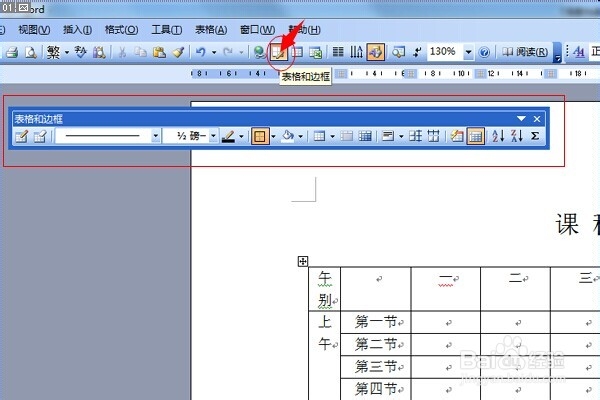The width and height of the screenshot is (600, 400).
Task: Click Insert Table icon in floating toolbar
Action: point(320,136)
